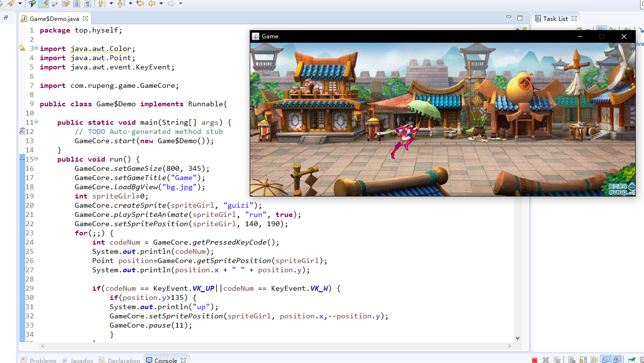Screen dimensions: 644x363
Task: Open Back history dropdown arrow
Action: (x=161, y=3)
